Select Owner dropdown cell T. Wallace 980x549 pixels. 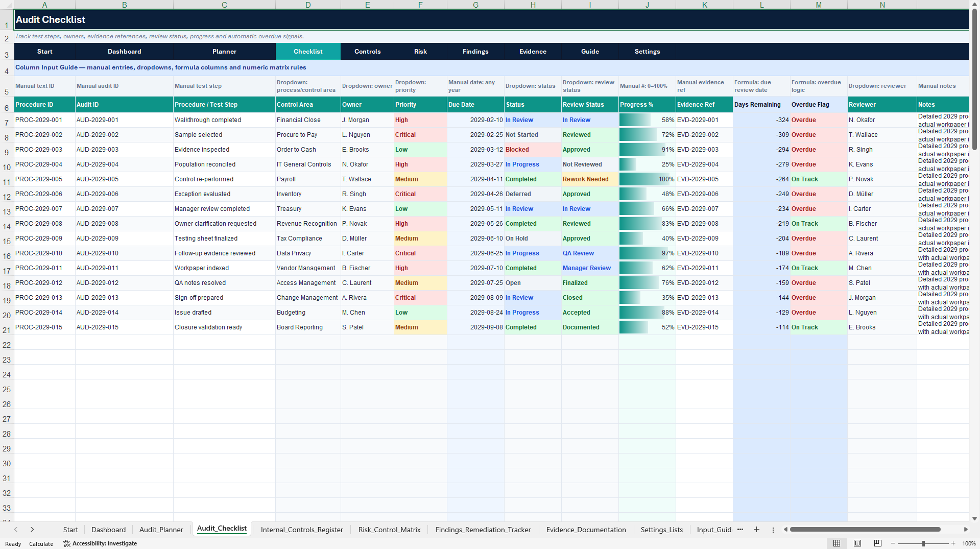pyautogui.click(x=367, y=179)
